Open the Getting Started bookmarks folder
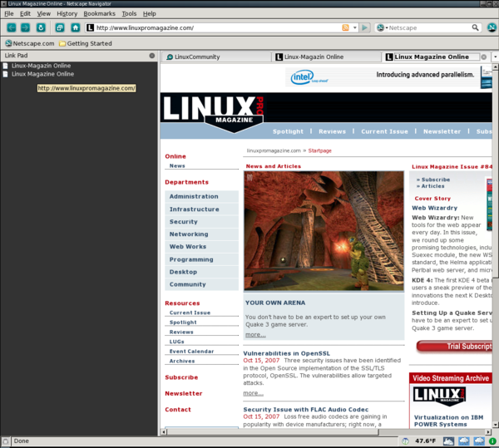 click(x=86, y=43)
